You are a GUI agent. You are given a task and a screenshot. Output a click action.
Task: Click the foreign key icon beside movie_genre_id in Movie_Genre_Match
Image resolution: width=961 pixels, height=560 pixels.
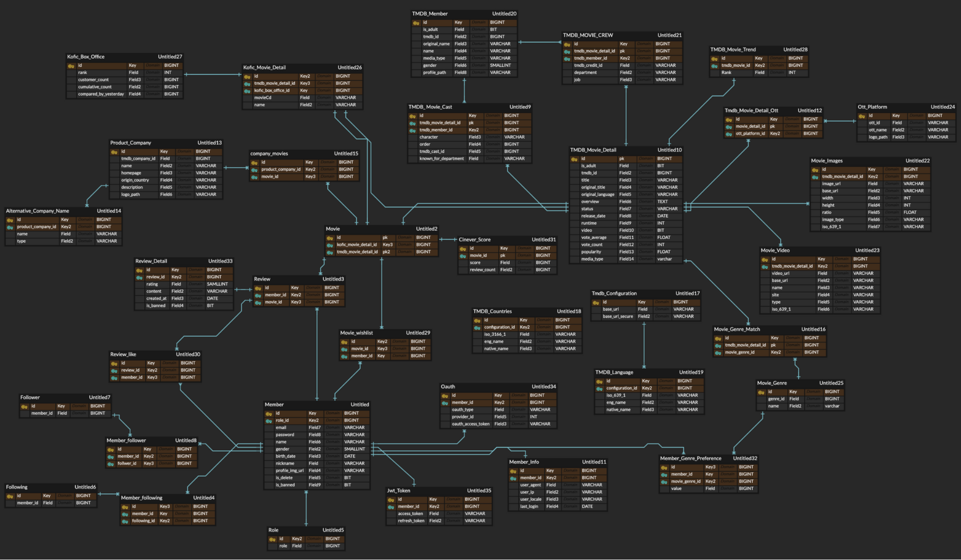[x=718, y=353]
